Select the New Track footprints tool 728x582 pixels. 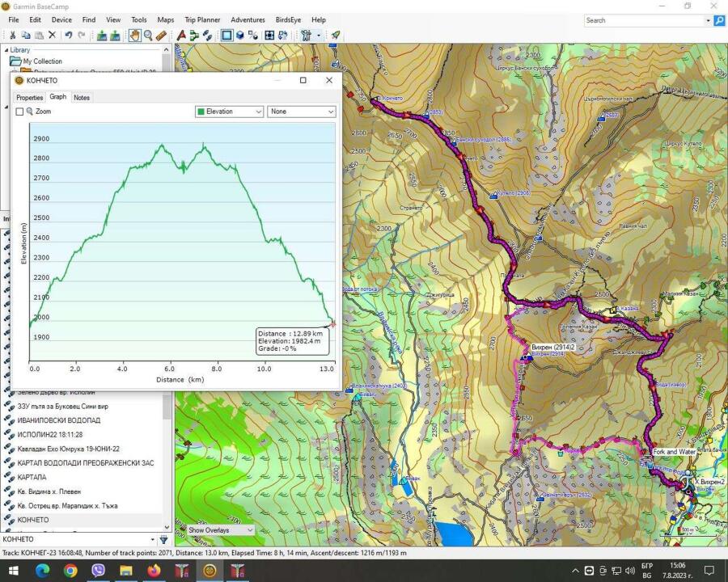[x=208, y=36]
